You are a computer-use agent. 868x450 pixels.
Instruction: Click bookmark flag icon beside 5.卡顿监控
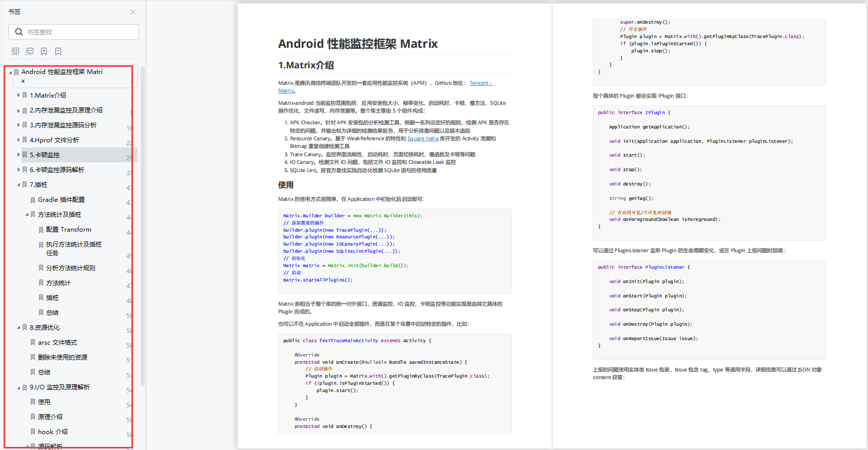(x=25, y=155)
